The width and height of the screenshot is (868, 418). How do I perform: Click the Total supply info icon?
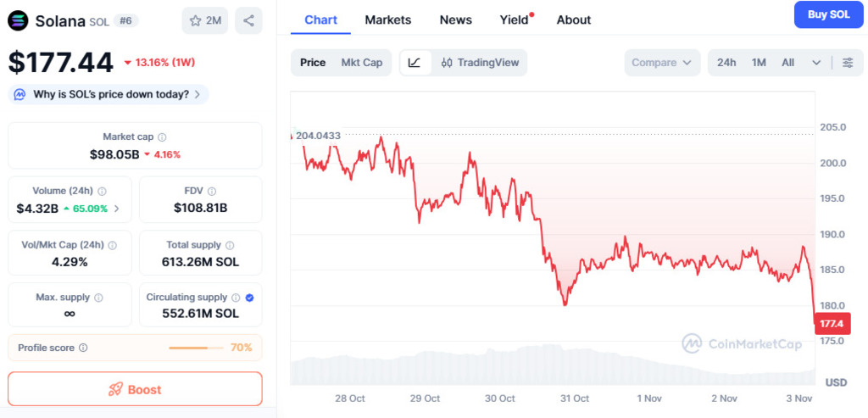[x=228, y=245]
